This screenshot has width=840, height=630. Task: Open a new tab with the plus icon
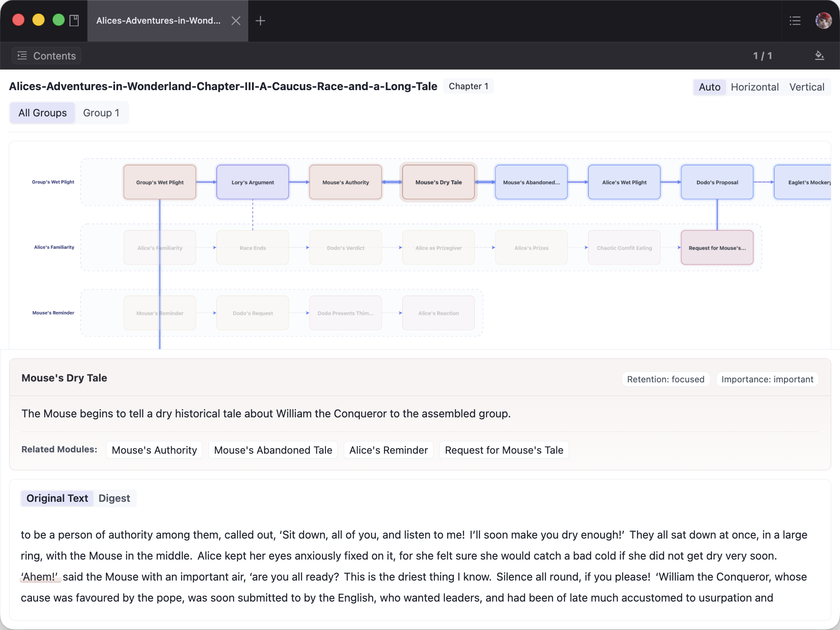[261, 21]
